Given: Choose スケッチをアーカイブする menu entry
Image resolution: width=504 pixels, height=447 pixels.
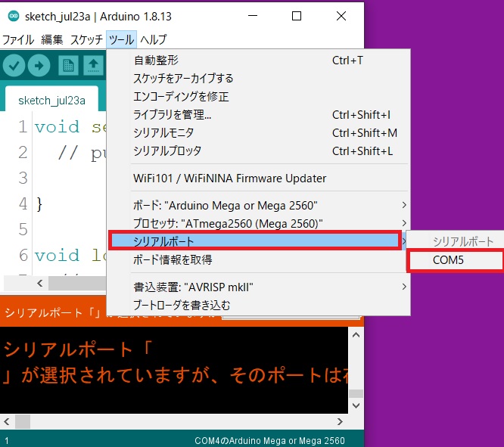Looking at the screenshot, I should click(x=258, y=78).
